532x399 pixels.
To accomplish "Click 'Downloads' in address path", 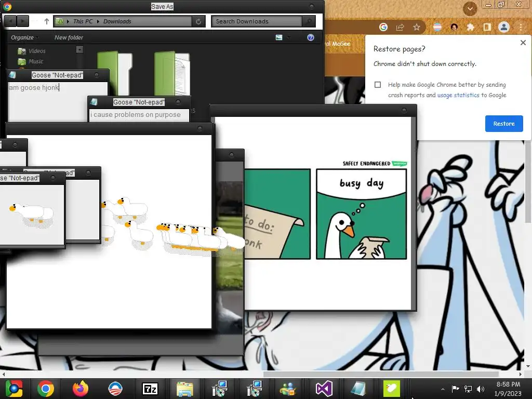I will [x=117, y=21].
